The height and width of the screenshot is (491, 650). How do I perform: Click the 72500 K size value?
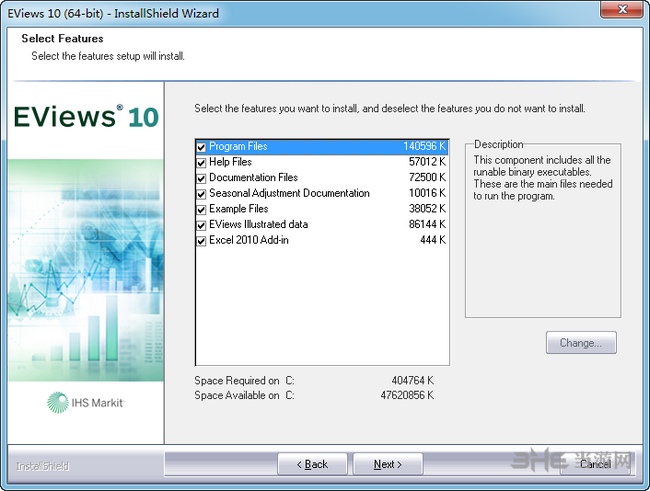coord(427,177)
